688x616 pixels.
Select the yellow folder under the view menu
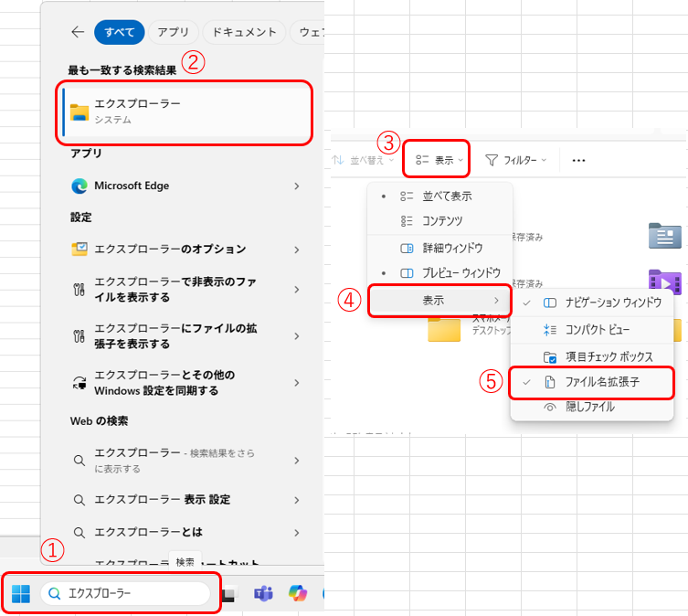[444, 330]
